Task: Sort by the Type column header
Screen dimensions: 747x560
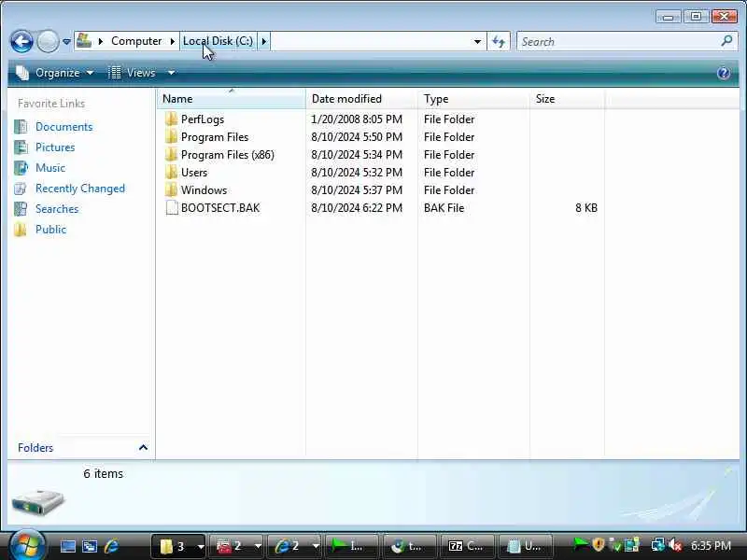Action: coord(473,99)
